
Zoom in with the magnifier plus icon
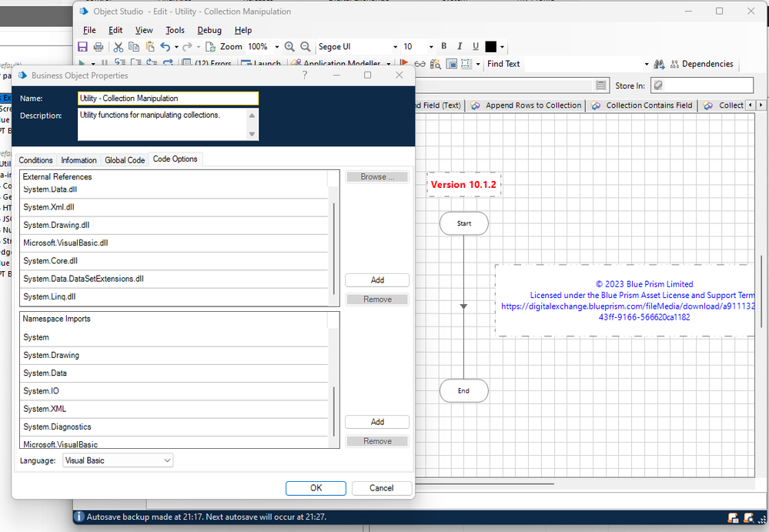pyautogui.click(x=289, y=47)
